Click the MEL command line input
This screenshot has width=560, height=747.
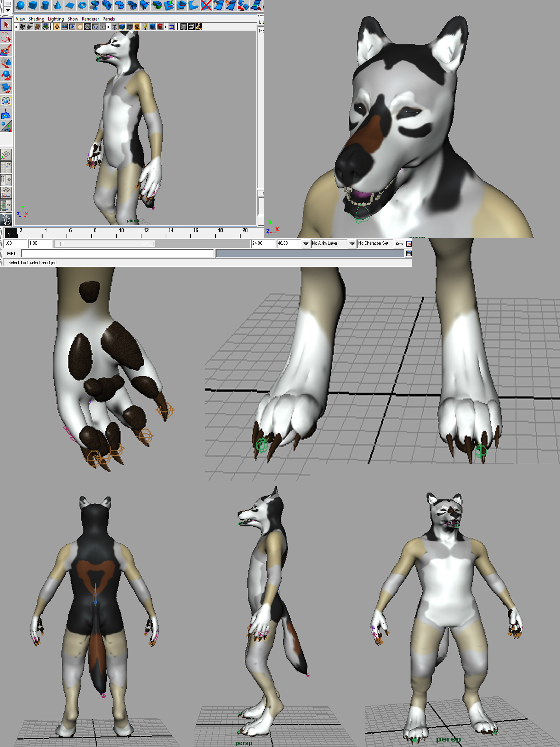(x=117, y=253)
